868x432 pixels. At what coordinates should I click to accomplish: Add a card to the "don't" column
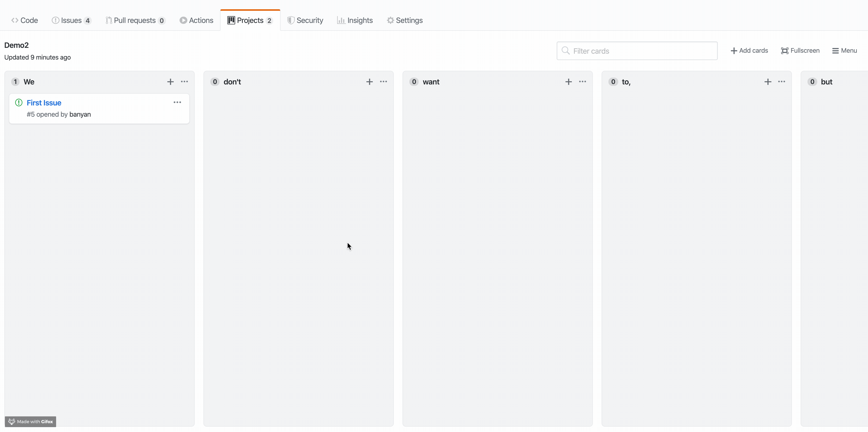pyautogui.click(x=369, y=82)
